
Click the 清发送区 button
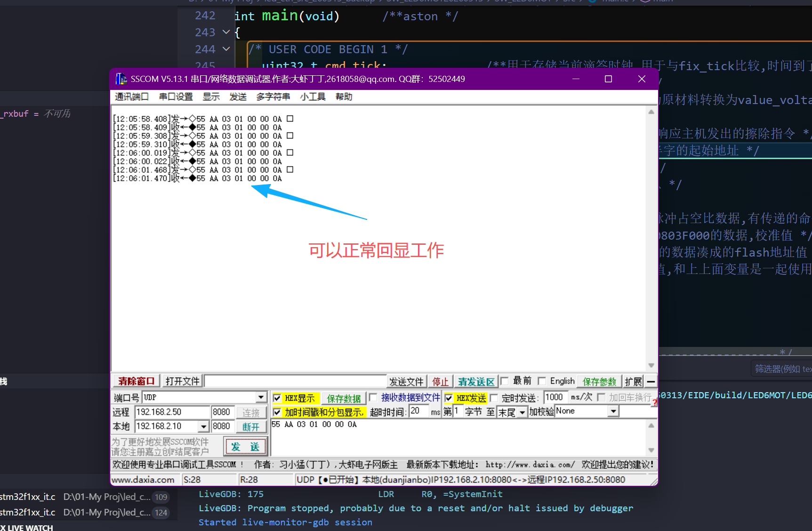[x=476, y=381]
